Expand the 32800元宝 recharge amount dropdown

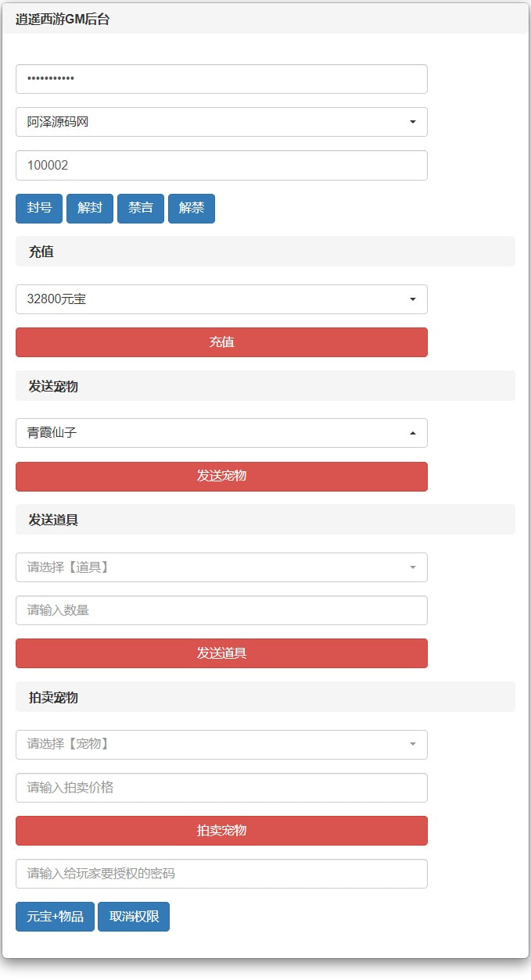221,299
